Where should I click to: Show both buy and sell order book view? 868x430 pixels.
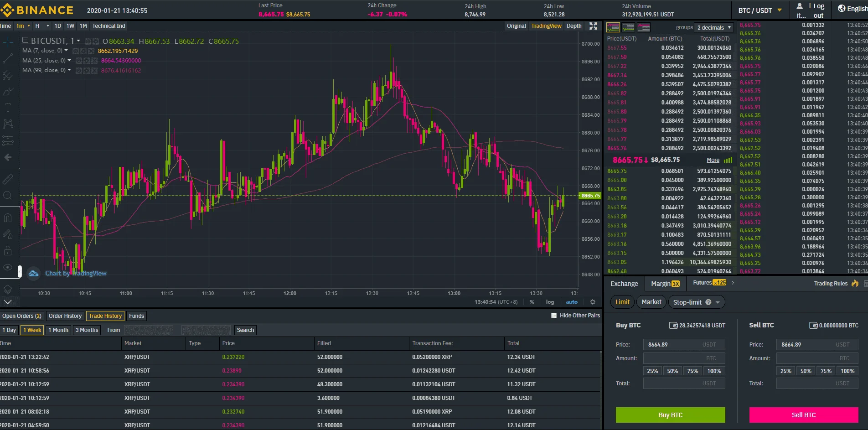pyautogui.click(x=613, y=27)
